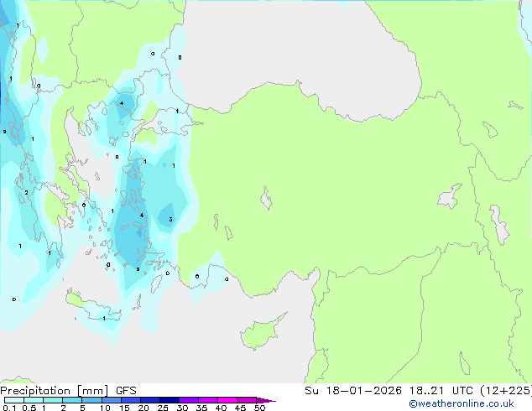The width and height of the screenshot is (532, 411).
Task: Select the 5 to 10 mm legend swatch
Action: pos(91,400)
